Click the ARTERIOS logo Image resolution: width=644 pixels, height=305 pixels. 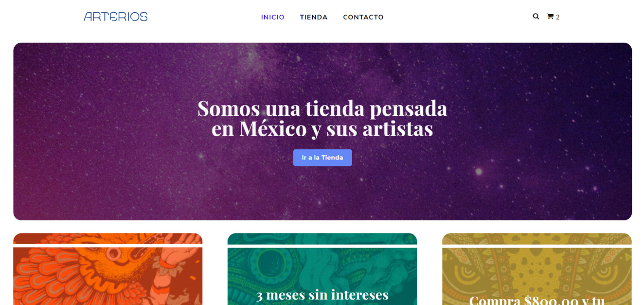pyautogui.click(x=116, y=17)
